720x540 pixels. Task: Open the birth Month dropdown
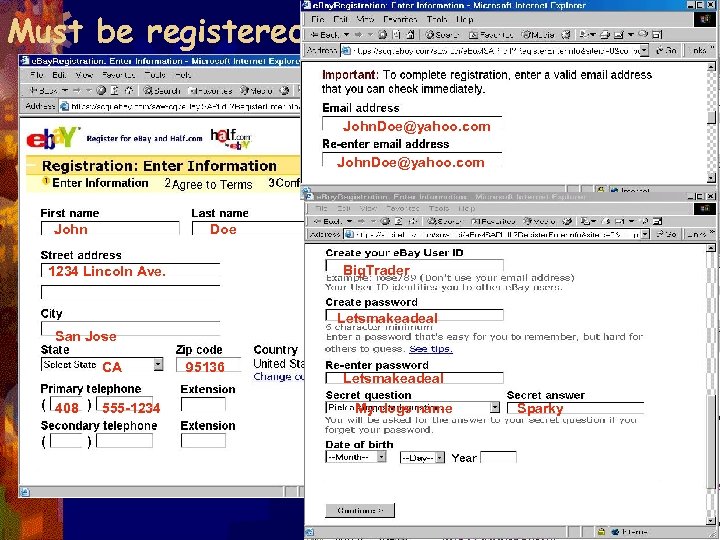356,457
